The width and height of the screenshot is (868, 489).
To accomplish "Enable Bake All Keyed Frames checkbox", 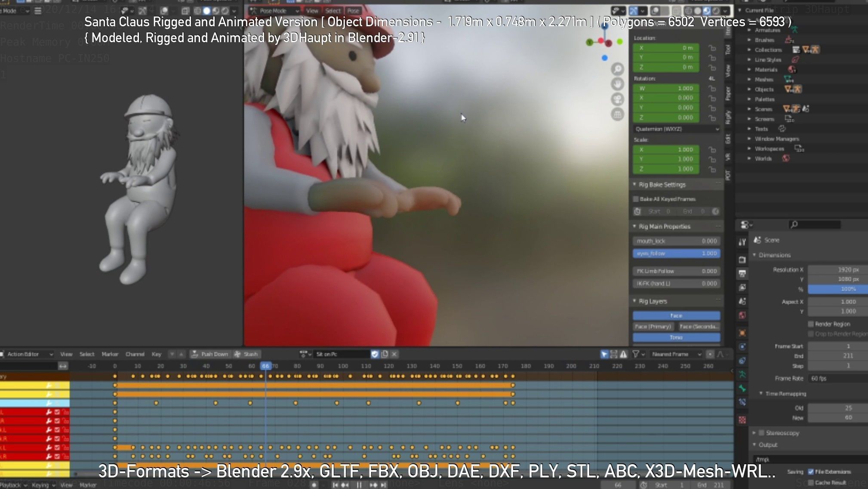I will pyautogui.click(x=636, y=199).
